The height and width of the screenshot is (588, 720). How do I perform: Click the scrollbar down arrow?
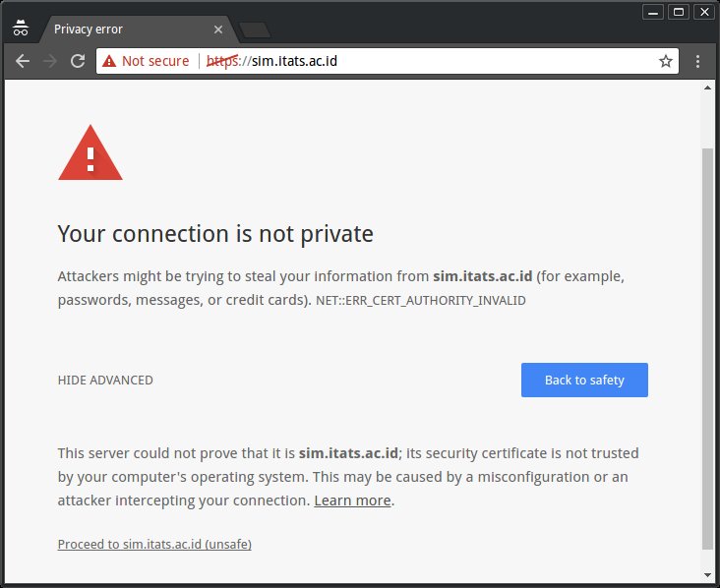707,574
